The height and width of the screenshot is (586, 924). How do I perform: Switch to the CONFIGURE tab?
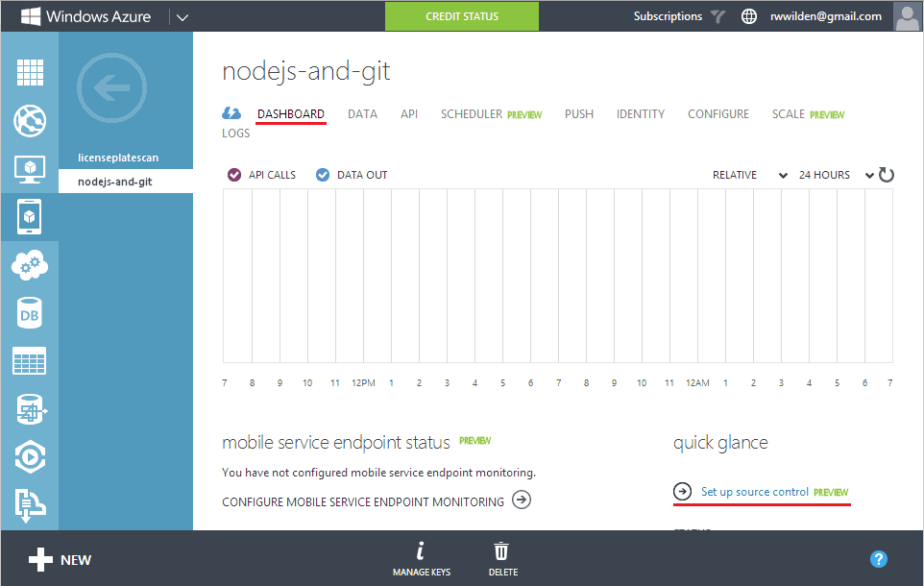click(717, 114)
